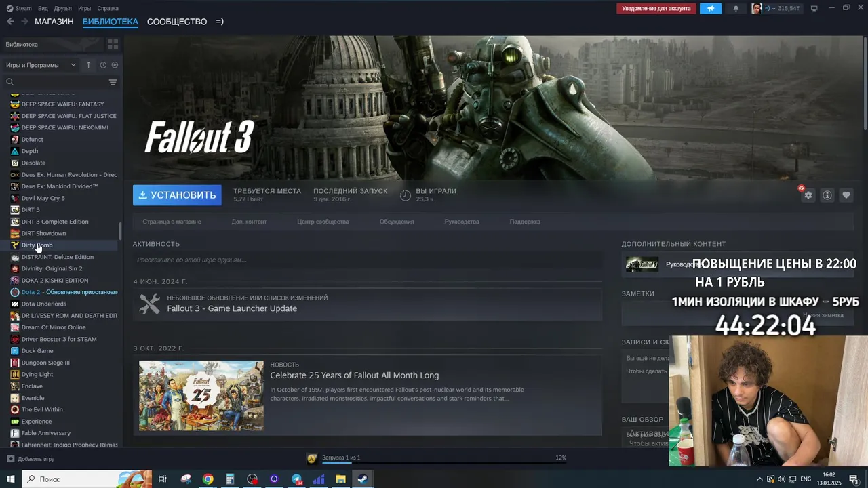Go to МАГАЗИН tab
The height and width of the screenshot is (488, 868).
click(x=54, y=22)
